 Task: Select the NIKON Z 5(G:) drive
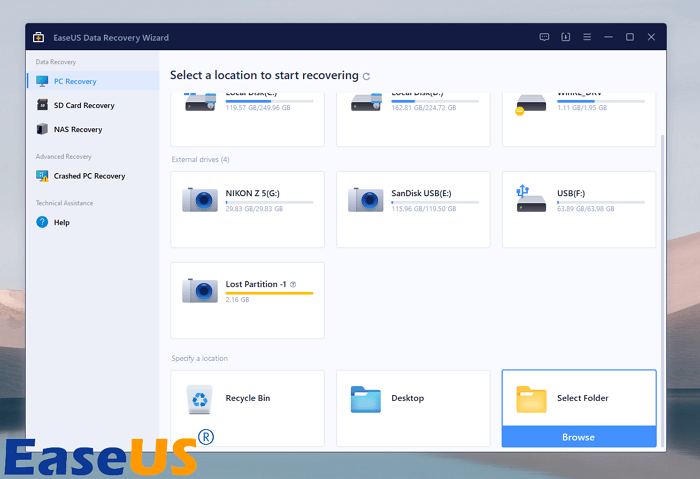(x=247, y=208)
